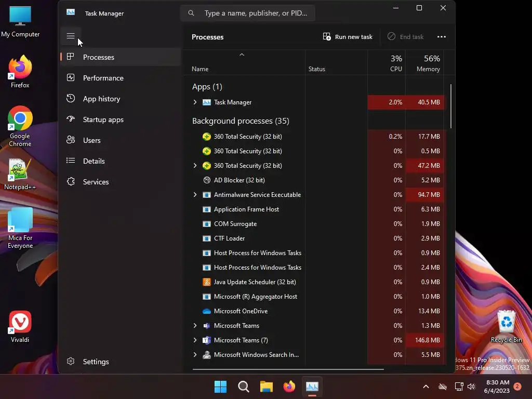The width and height of the screenshot is (532, 399).
Task: Go to Startup apps page
Action: coord(121,119)
